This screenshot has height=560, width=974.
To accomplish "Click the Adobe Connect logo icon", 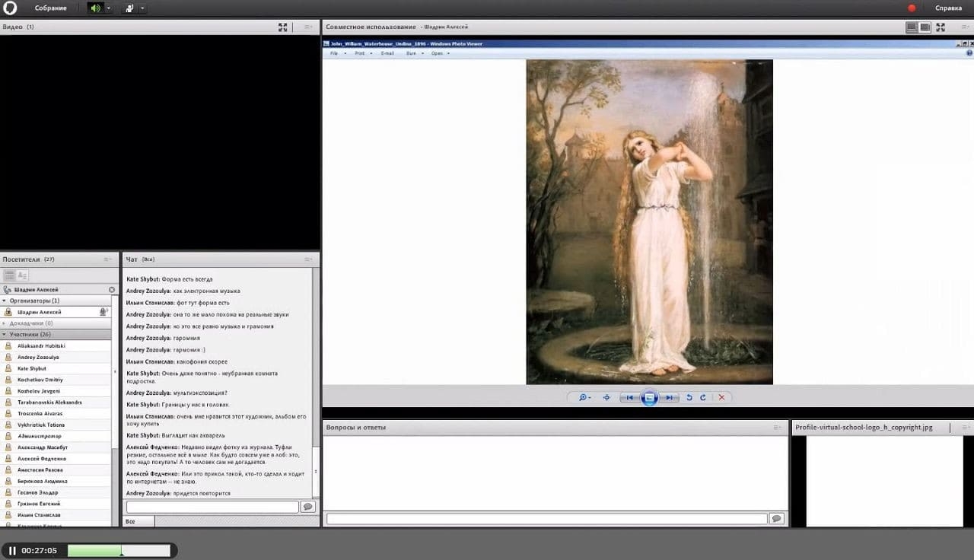I will click(9, 8).
